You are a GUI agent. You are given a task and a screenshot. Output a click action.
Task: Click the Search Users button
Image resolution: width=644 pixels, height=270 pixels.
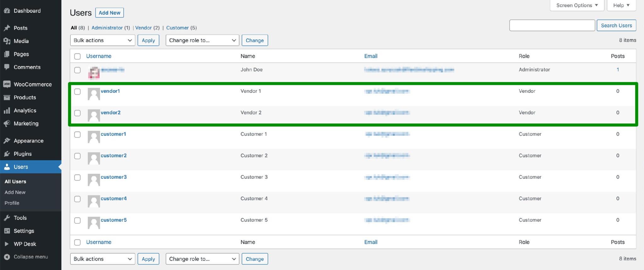point(616,25)
